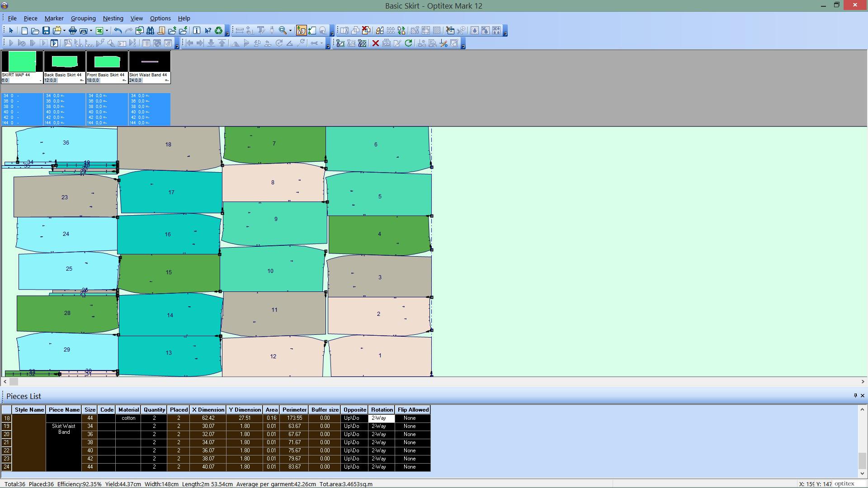This screenshot has height=488, width=868.
Task: Click the info 'i' toolbar icon
Action: pyautogui.click(x=197, y=31)
